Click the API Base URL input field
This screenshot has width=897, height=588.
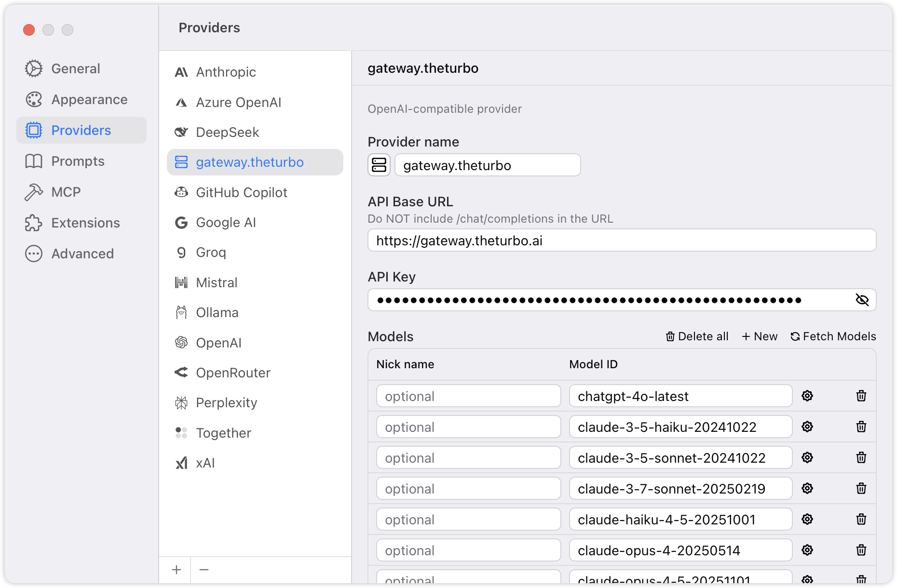click(x=621, y=241)
